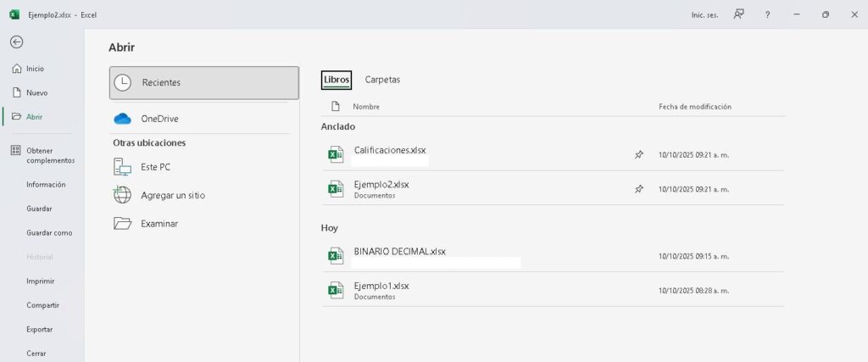The width and height of the screenshot is (868, 362).
Task: Select the Nuevo document icon
Action: pos(17,93)
